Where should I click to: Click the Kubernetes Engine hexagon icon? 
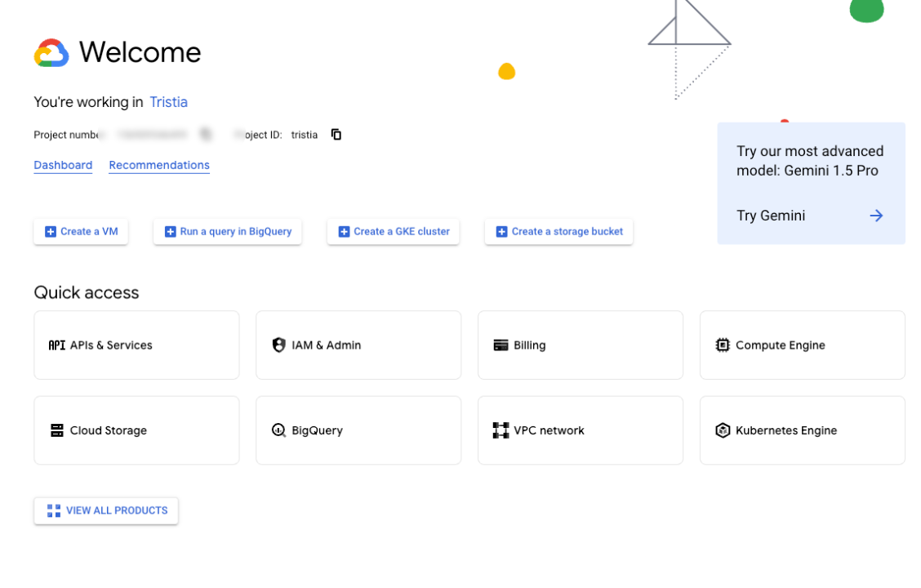[x=723, y=430]
